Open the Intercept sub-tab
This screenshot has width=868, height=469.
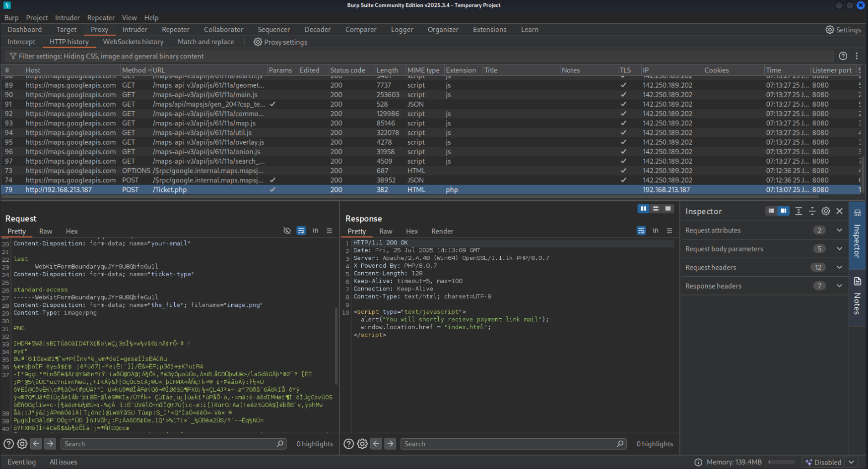pyautogui.click(x=21, y=42)
